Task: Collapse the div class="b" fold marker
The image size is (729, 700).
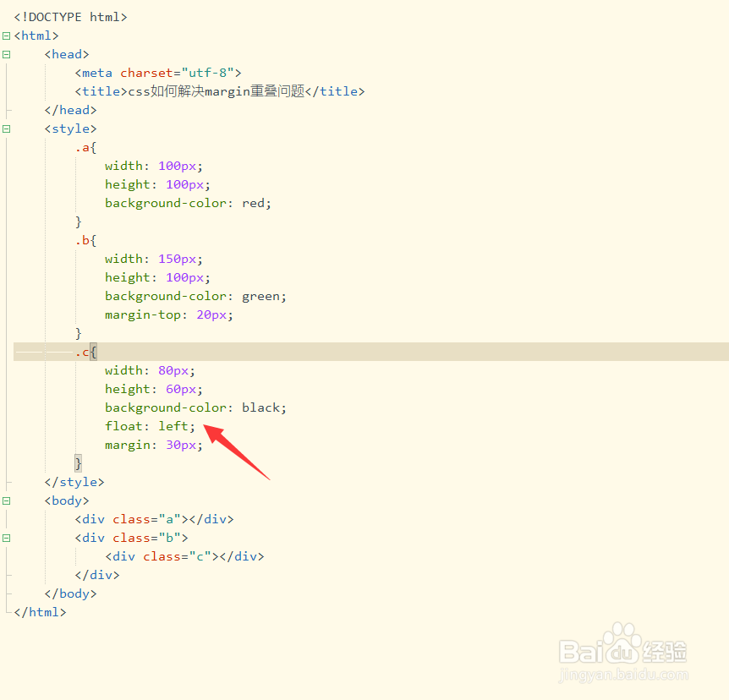Action: 6,538
